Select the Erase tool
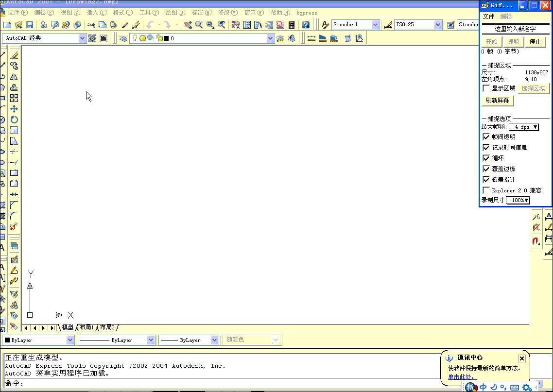The image size is (553, 392). tap(14, 56)
